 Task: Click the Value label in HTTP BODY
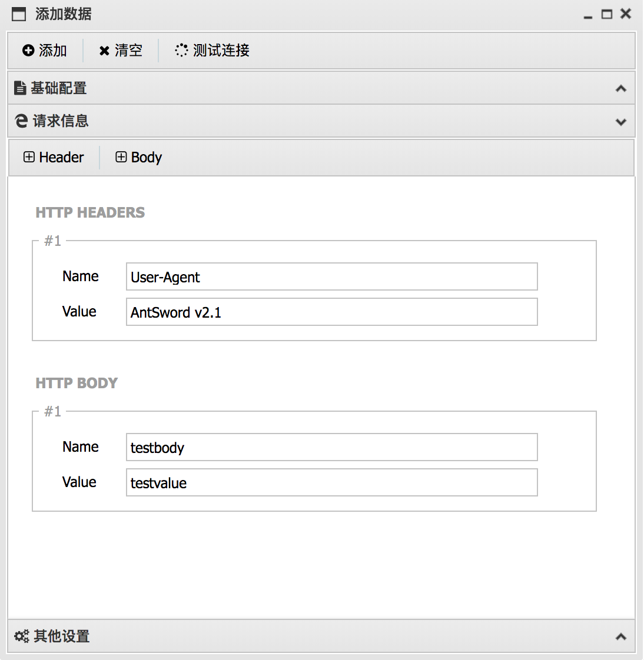point(79,482)
